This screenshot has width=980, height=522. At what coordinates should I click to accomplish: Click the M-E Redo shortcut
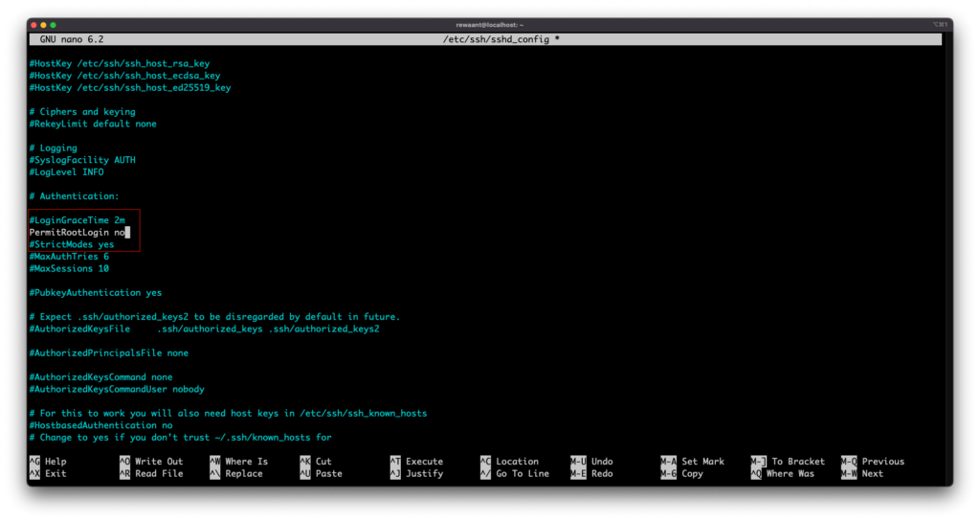pos(591,473)
